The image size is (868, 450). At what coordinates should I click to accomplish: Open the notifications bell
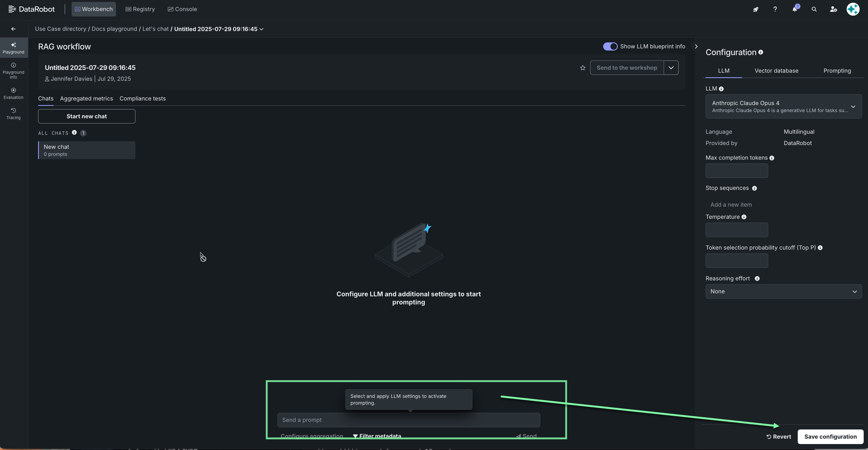(794, 9)
